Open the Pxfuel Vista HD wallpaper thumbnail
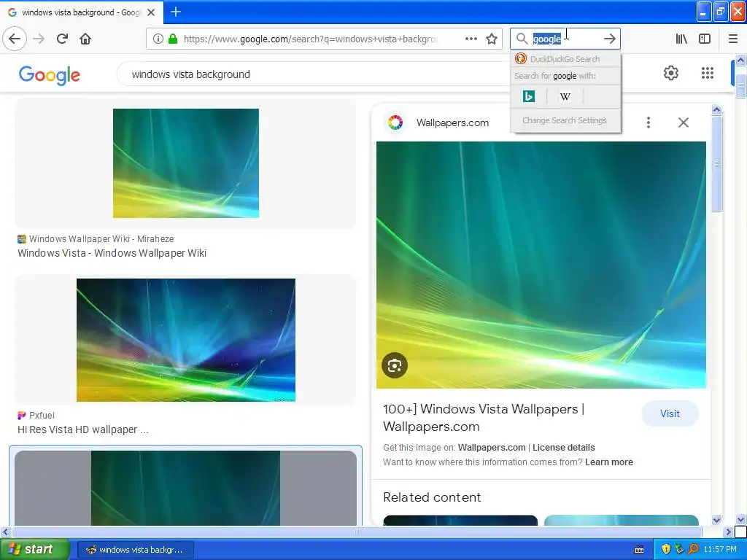747x560 pixels. [186, 340]
